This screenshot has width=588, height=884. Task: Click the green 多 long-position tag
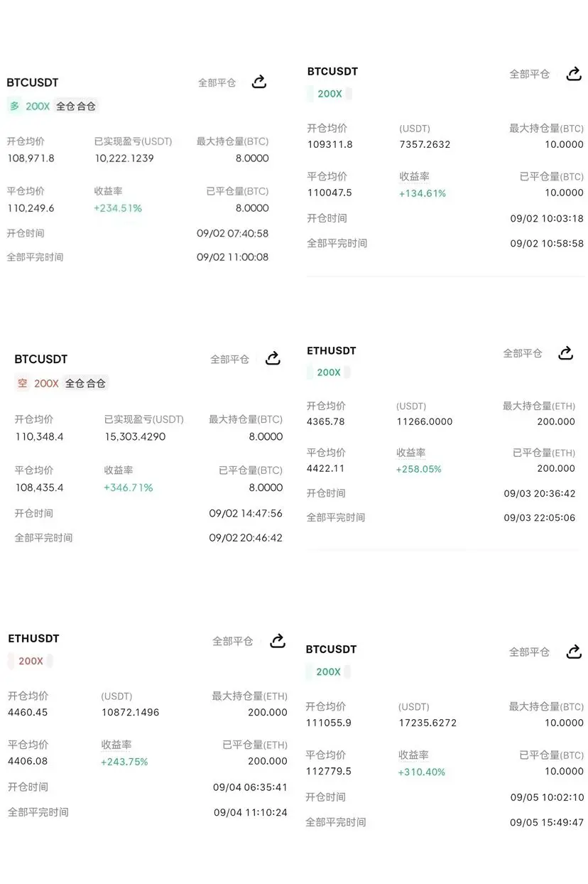(14, 106)
